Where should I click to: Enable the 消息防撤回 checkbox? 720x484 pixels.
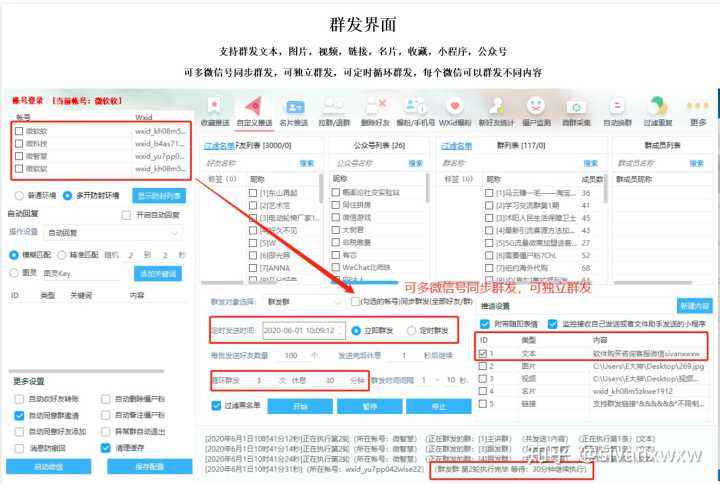tap(19, 448)
